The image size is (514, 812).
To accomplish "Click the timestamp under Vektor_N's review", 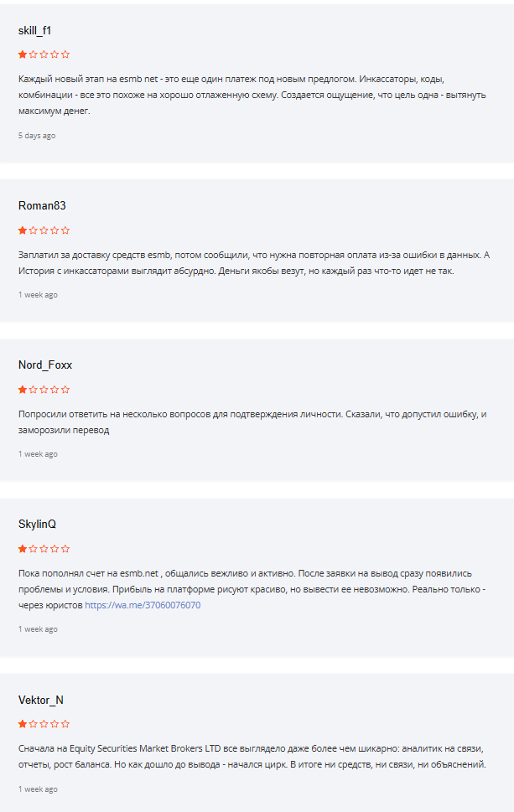I will pyautogui.click(x=38, y=789).
